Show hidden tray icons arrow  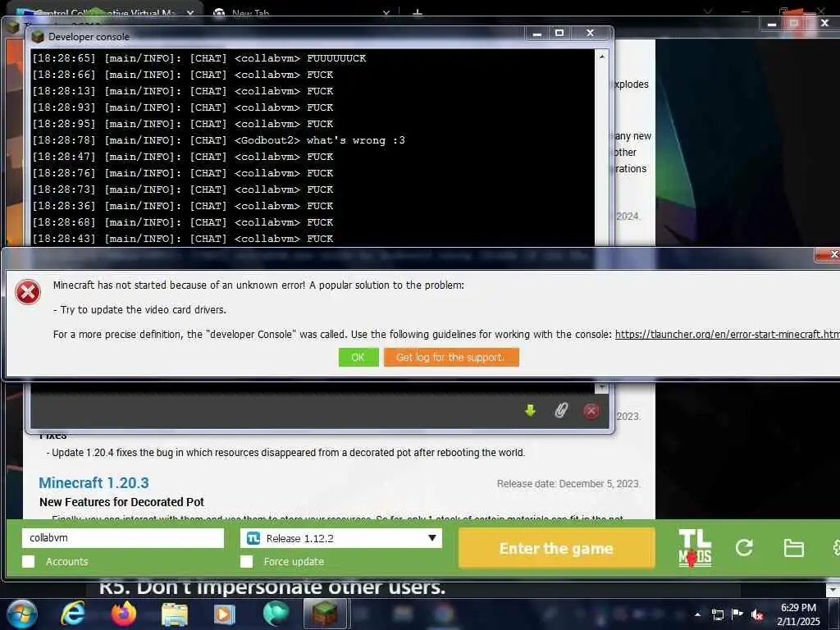[697, 614]
